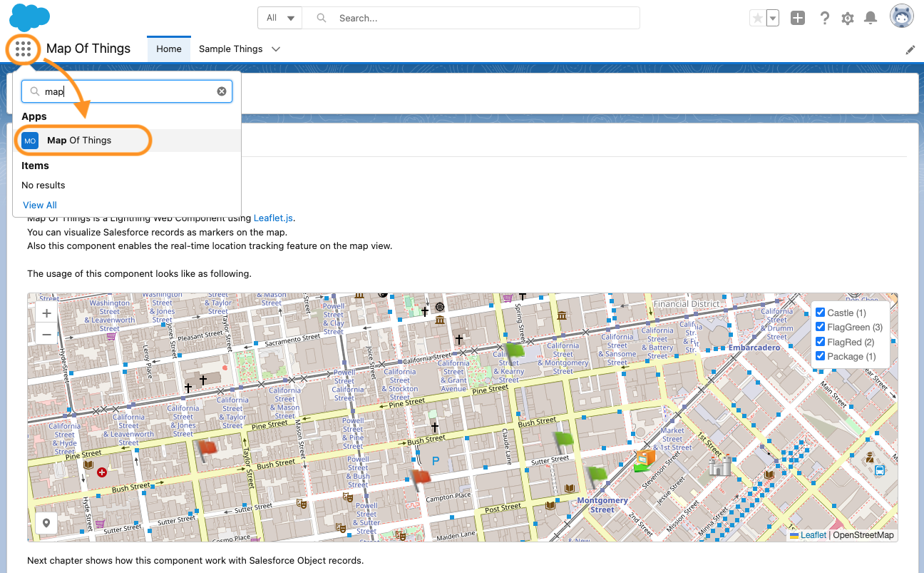Click the global Search field
This screenshot has height=573, width=924.
(x=471, y=18)
